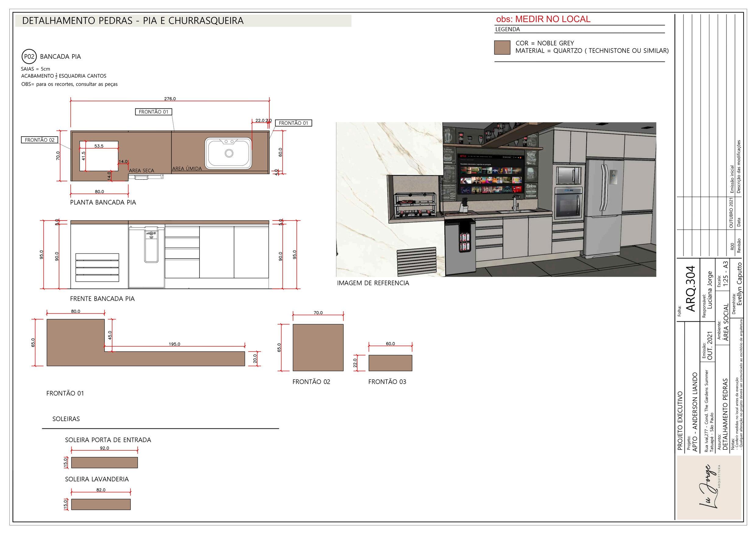Click the top-center FRONTÃO 01 callout label
The width and height of the screenshot is (756, 534).
(x=154, y=112)
